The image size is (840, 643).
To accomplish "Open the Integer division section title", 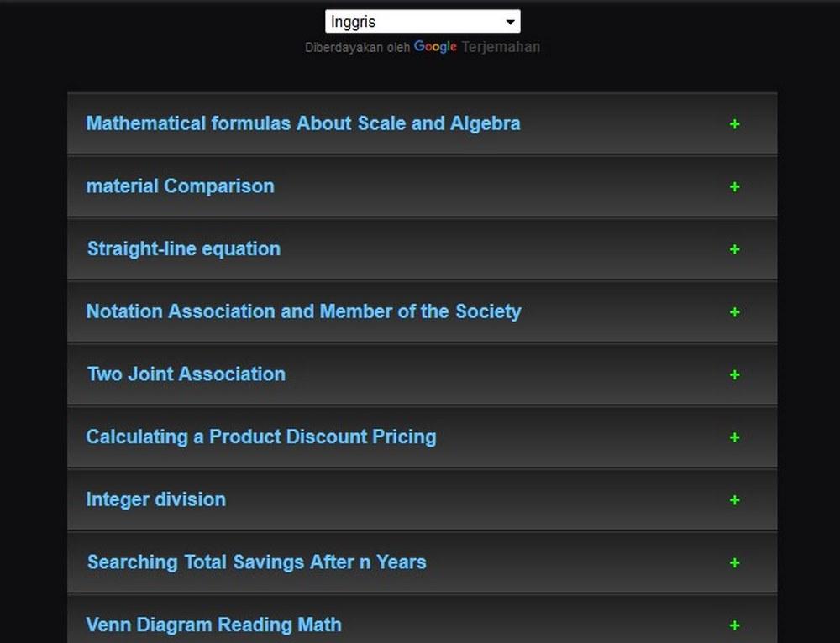I will coord(156,499).
